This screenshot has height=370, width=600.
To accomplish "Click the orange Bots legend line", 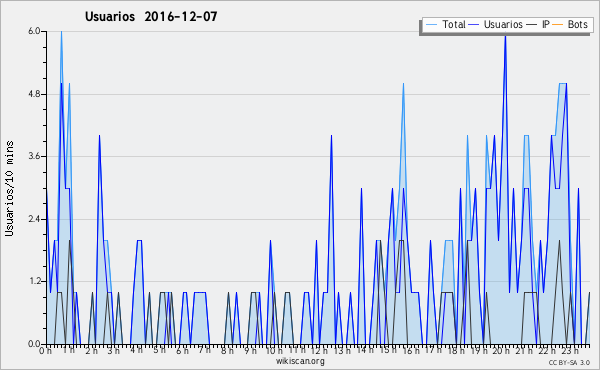I will point(558,24).
